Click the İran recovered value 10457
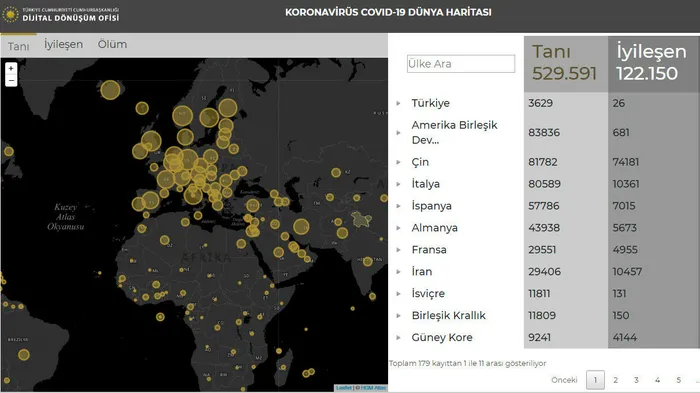700x393 pixels. (x=627, y=272)
